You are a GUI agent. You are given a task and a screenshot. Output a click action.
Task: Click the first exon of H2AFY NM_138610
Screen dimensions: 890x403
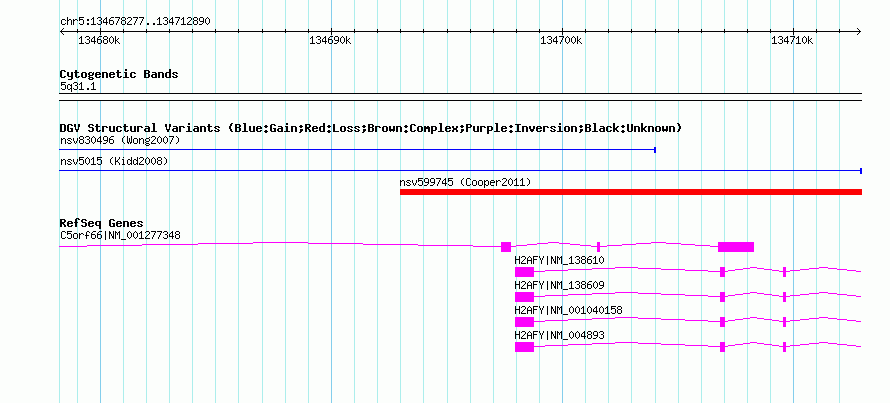click(x=524, y=272)
